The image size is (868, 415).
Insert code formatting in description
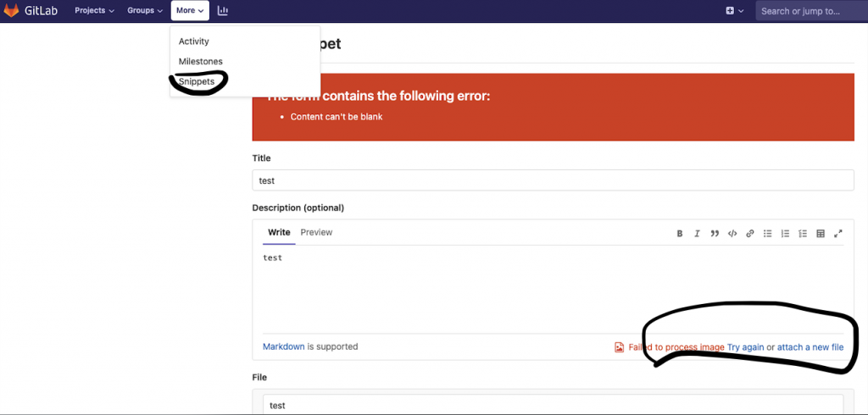[x=732, y=234]
